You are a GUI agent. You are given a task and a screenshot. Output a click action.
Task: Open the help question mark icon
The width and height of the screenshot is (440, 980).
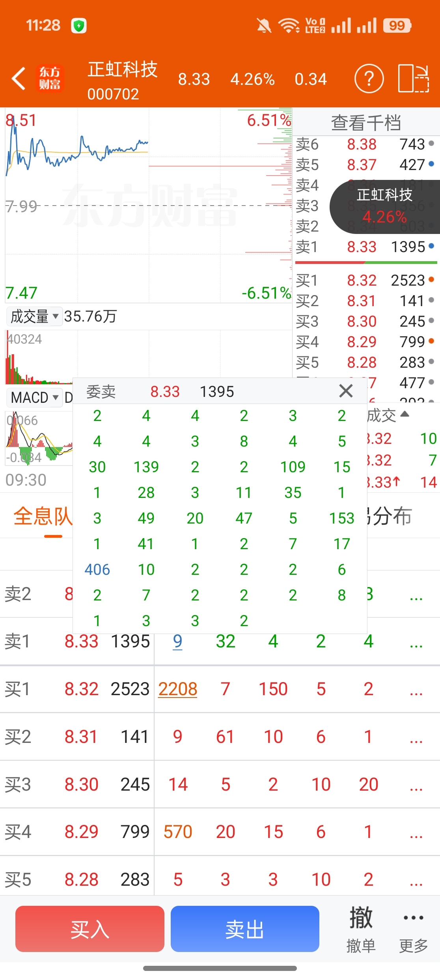(369, 79)
